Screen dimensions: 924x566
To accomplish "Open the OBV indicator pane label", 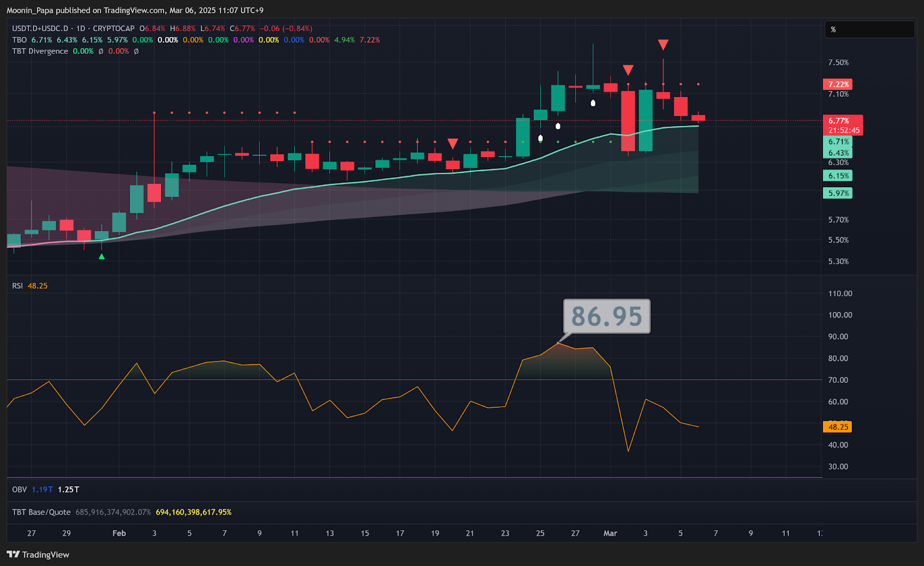I will click(x=19, y=489).
